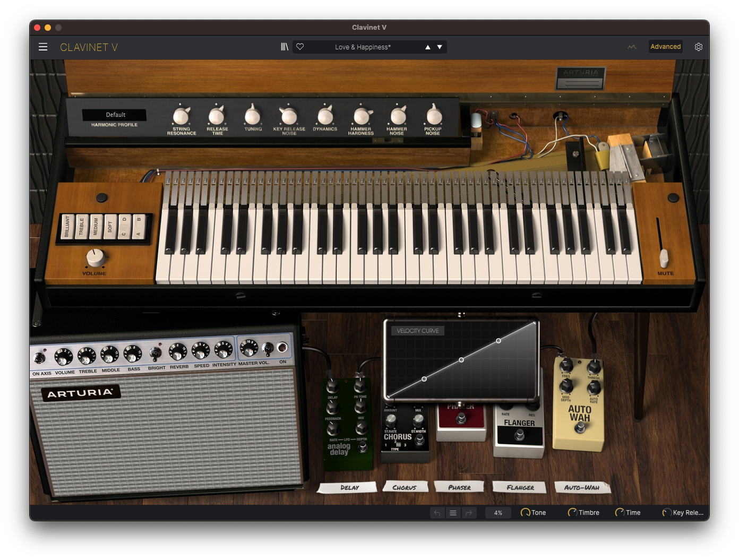739x560 pixels.
Task: Click the Auto Wah Thresh knob
Action: click(x=594, y=367)
